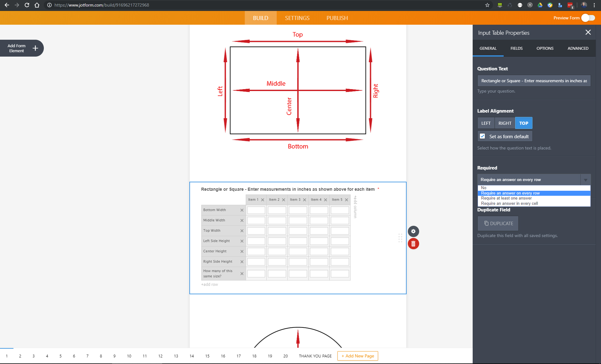Click the DUPLICATE button

tap(498, 224)
